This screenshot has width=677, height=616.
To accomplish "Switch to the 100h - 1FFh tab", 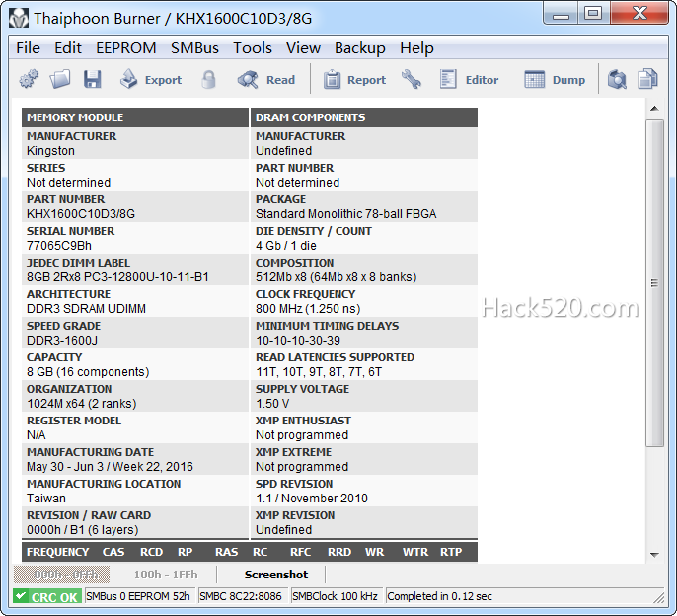I will click(x=166, y=575).
